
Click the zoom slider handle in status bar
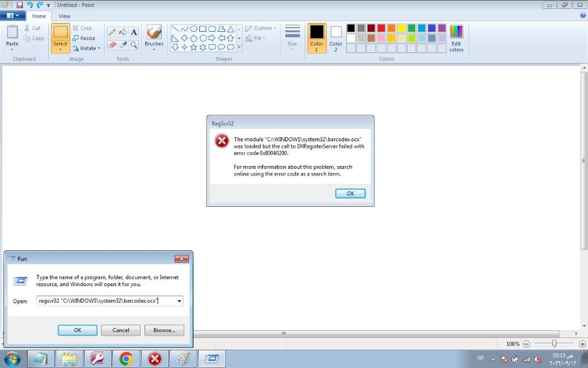[554, 344]
